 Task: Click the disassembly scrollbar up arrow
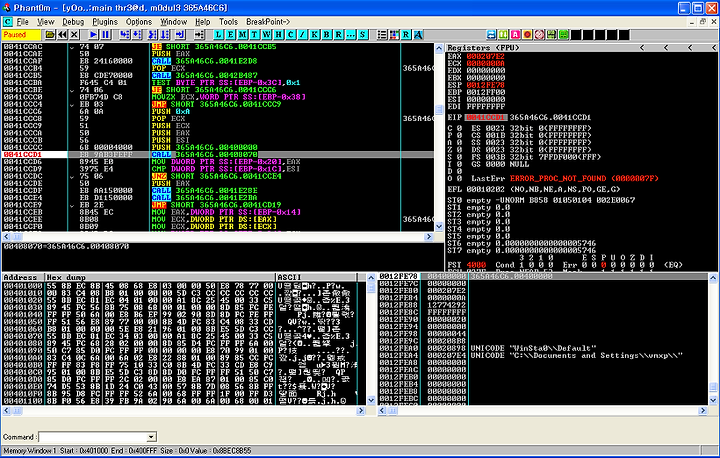(439, 47)
